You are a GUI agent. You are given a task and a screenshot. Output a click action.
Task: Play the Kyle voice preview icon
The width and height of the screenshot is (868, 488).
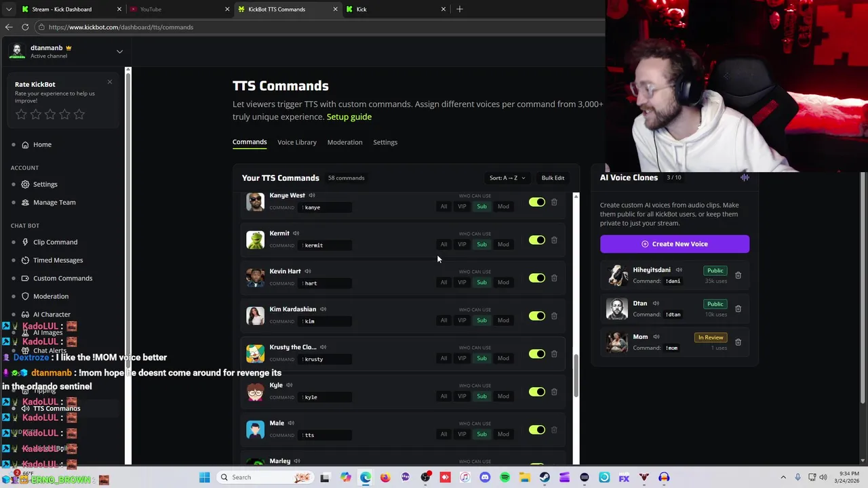(x=289, y=385)
